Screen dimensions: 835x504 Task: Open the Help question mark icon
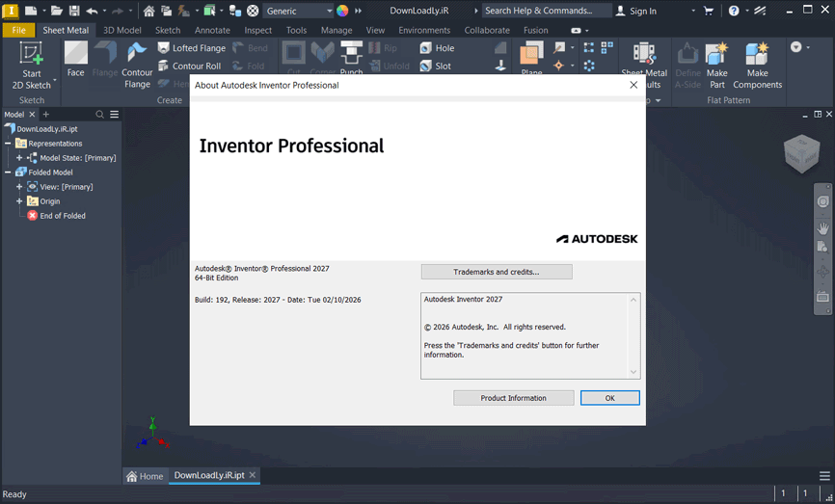pos(734,11)
